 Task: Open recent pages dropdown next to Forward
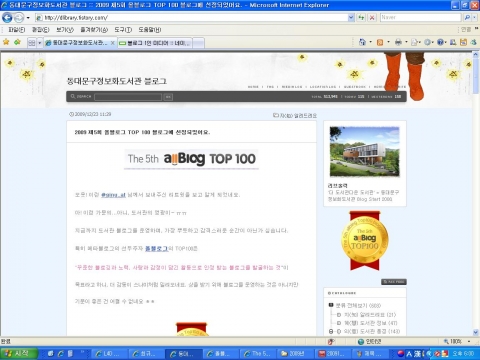(x=28, y=17)
